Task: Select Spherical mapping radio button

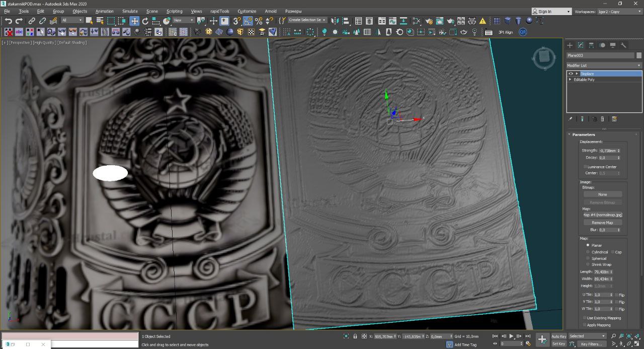Action: coord(588,258)
